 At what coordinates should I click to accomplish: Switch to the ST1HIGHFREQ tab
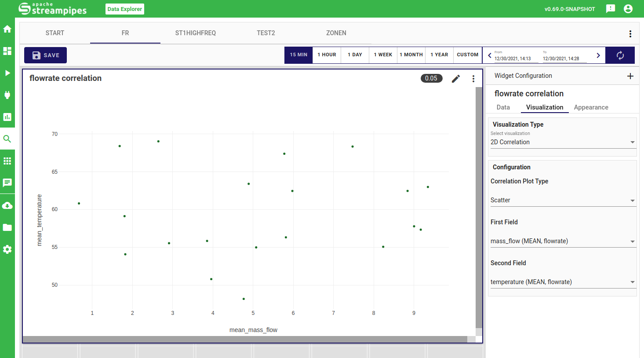tap(196, 33)
